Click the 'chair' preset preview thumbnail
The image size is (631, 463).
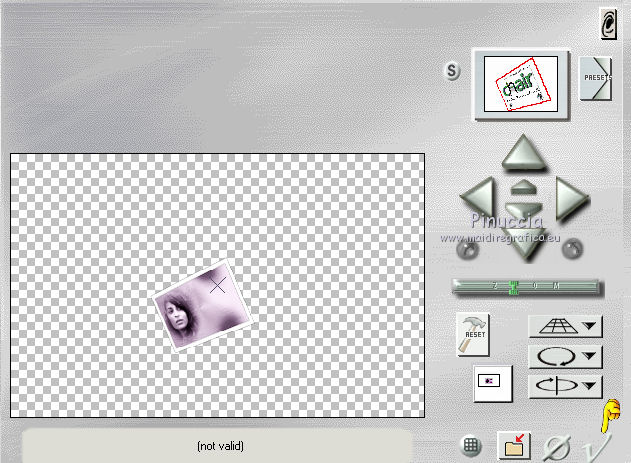click(521, 84)
